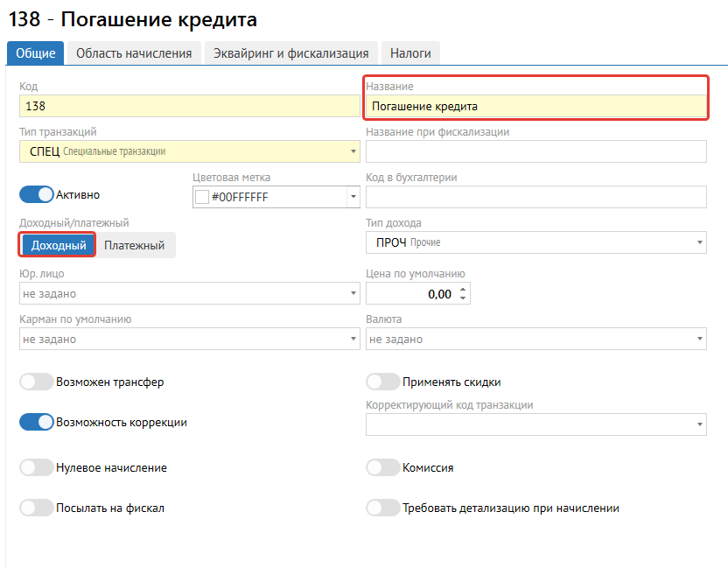Open the Юр. лицо dropdown
This screenshot has width=728, height=568.
[353, 294]
